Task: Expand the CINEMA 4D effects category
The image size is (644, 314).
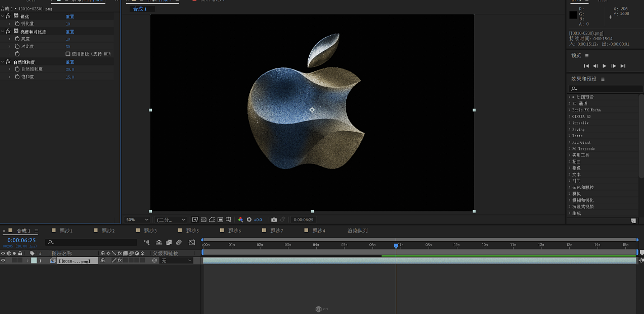Action: pyautogui.click(x=570, y=116)
